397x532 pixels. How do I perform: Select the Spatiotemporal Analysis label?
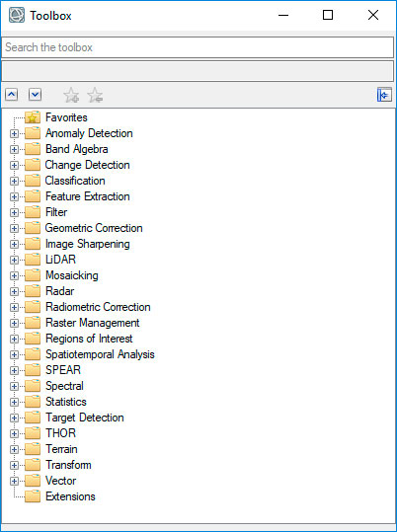click(x=100, y=354)
